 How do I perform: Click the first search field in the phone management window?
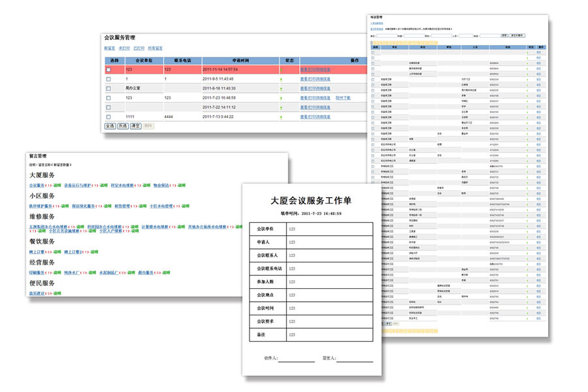click(x=386, y=36)
